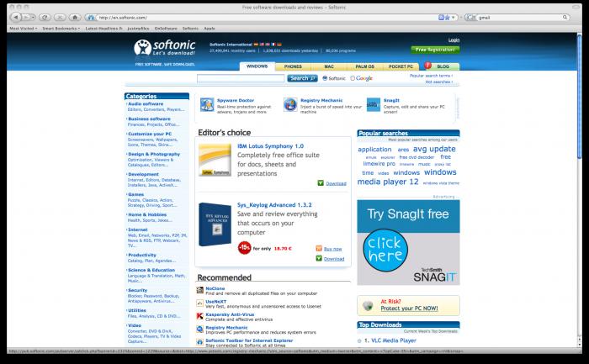Open the IBM Lotus Symphony box image
The image size is (589, 364).
point(215,161)
